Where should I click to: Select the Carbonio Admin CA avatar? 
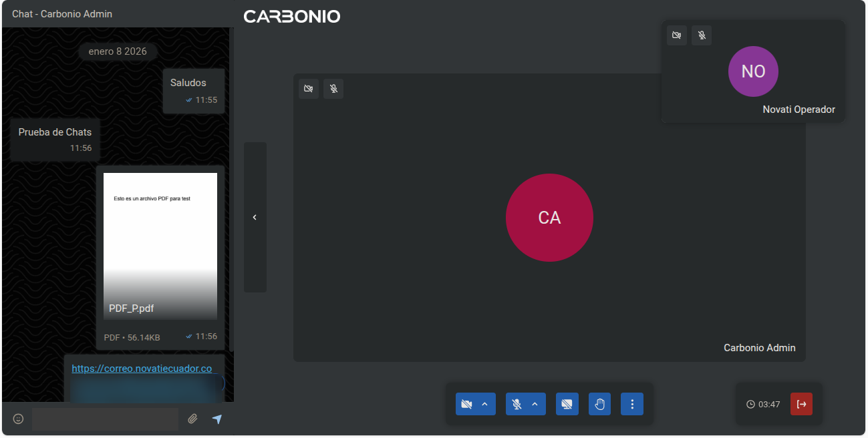pos(549,218)
